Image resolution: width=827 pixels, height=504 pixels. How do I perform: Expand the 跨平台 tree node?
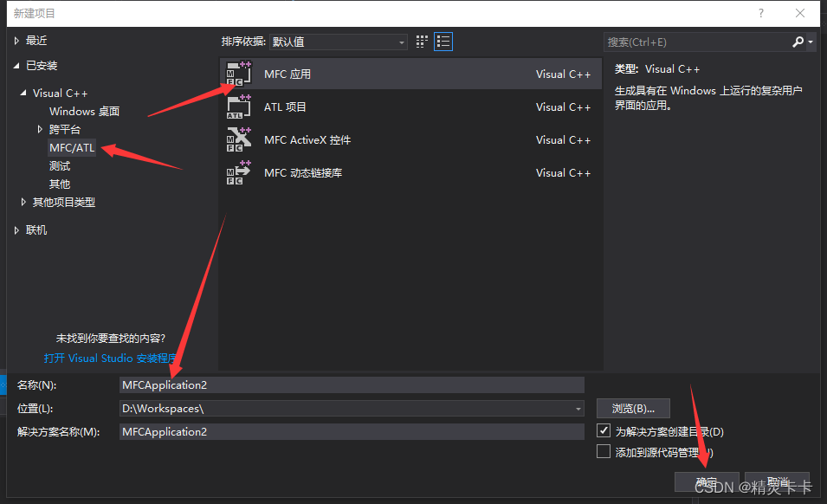[x=40, y=129]
